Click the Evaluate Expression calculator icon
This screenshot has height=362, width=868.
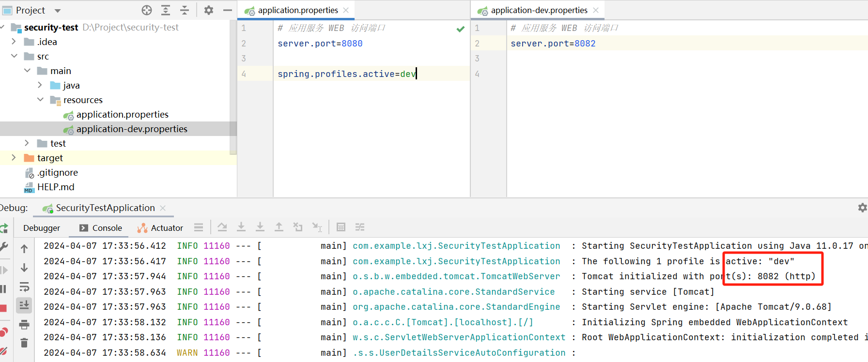click(x=341, y=227)
